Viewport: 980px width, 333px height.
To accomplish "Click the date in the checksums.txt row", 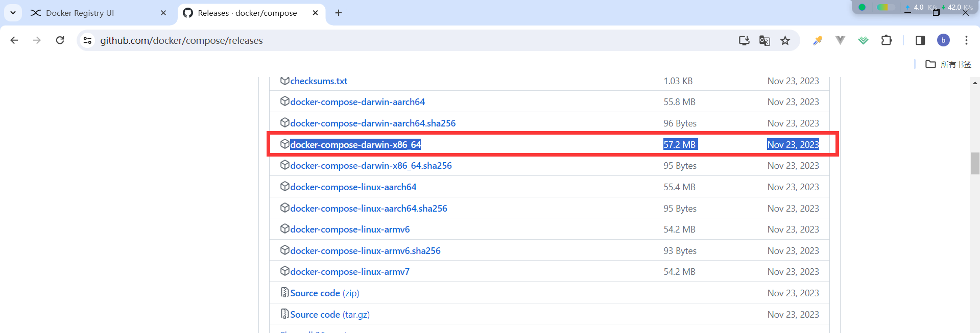I will tap(793, 81).
